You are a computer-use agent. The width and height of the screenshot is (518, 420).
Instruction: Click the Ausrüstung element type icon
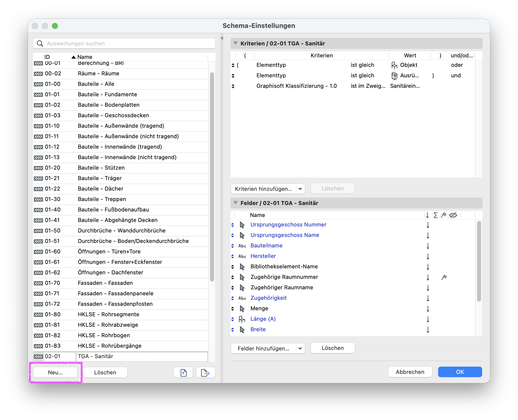394,76
